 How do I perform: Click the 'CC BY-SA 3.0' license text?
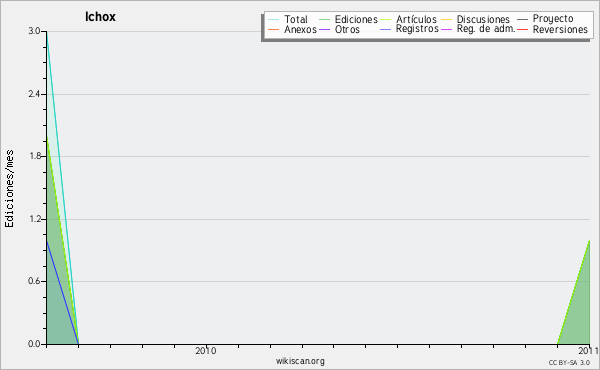pos(569,362)
